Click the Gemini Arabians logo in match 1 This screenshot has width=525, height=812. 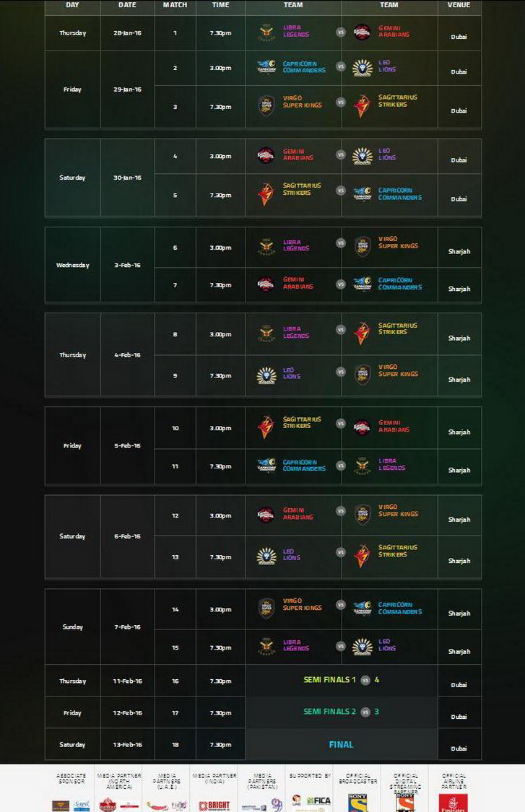tap(362, 32)
